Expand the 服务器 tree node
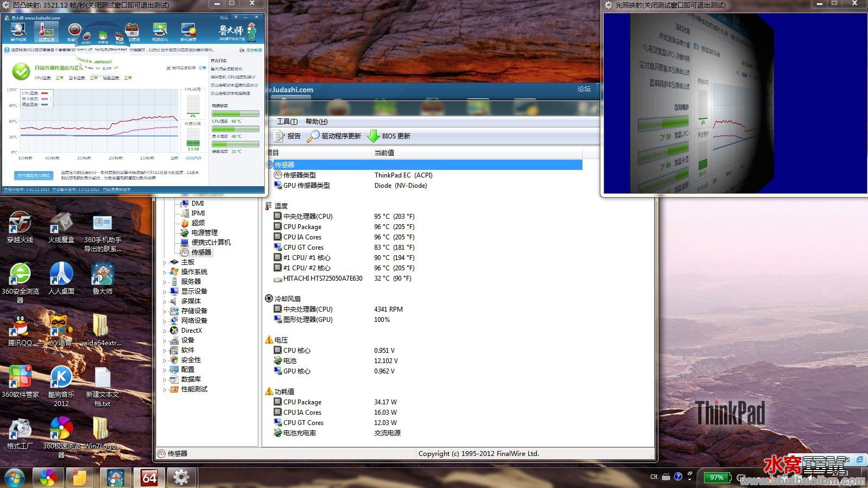The image size is (868, 488). click(x=165, y=282)
